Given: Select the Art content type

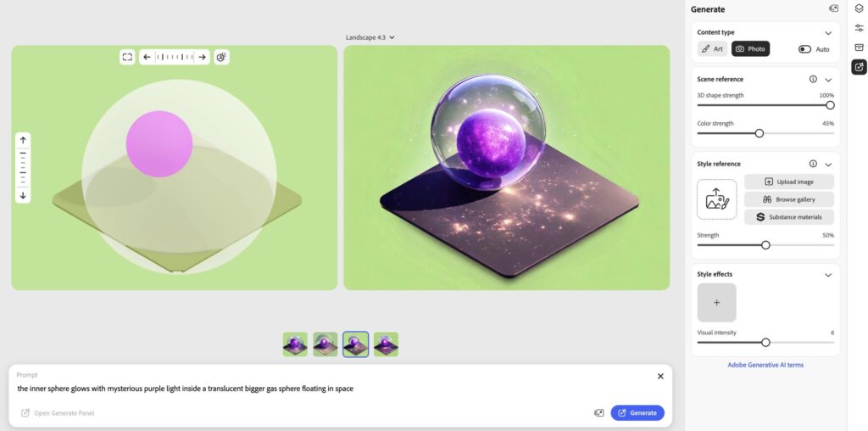Looking at the screenshot, I should [712, 48].
